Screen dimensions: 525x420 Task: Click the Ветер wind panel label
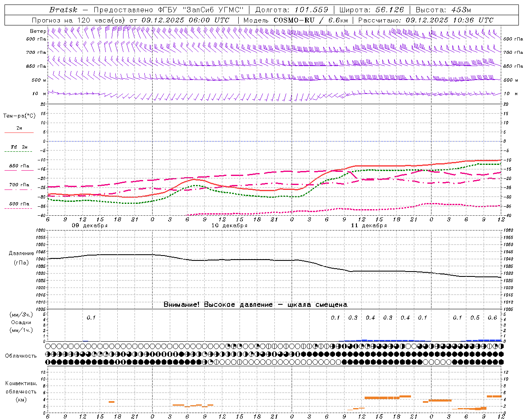(x=38, y=31)
